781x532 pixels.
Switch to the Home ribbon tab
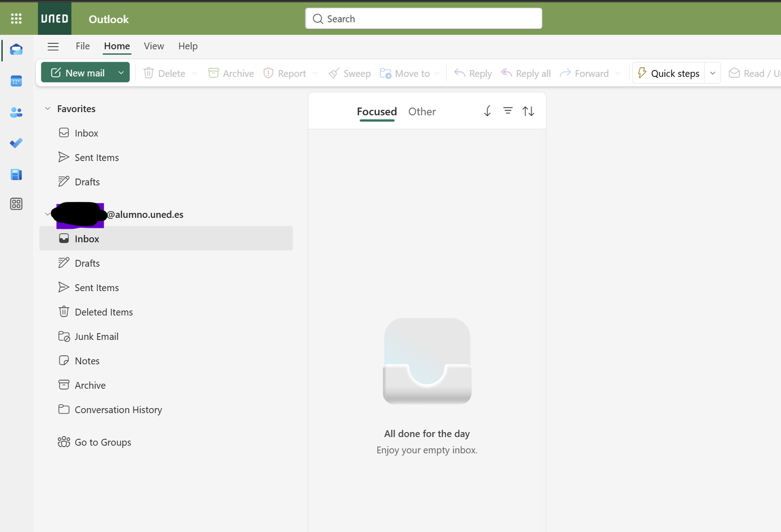tap(117, 46)
